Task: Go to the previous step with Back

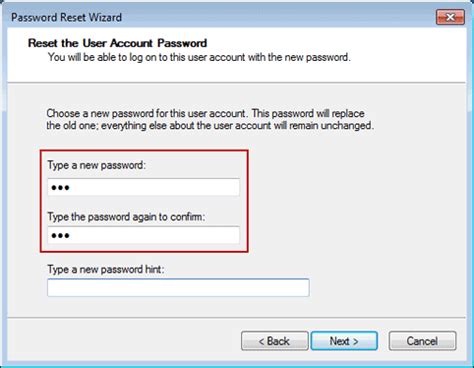Action: click(x=274, y=341)
